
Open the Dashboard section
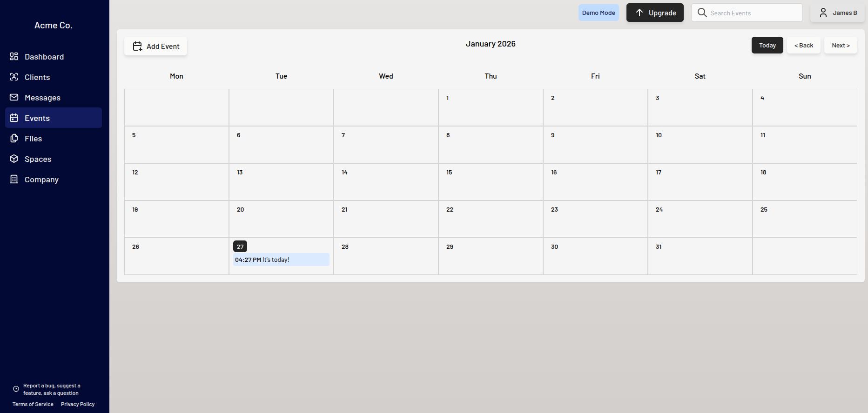[54, 56]
